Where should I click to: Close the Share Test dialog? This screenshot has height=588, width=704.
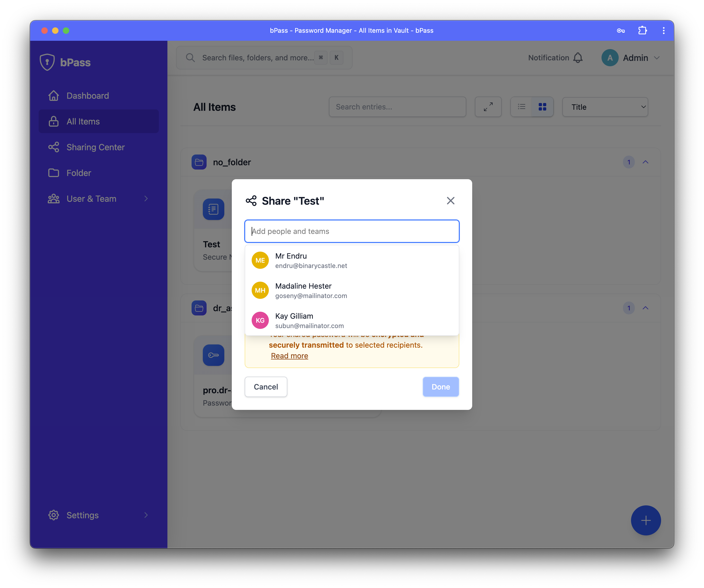(x=450, y=201)
